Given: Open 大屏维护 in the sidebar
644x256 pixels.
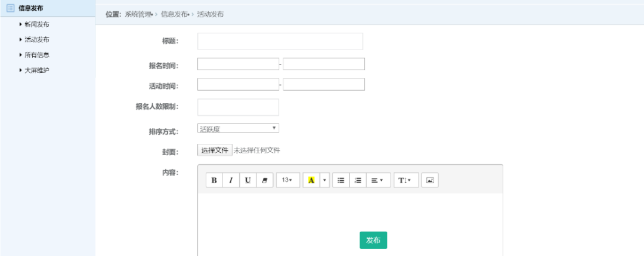Looking at the screenshot, I should 37,70.
